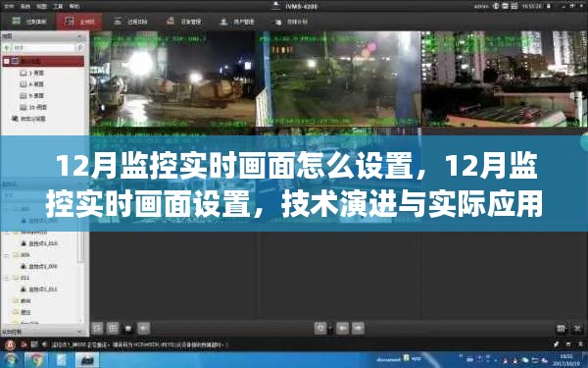Click the red alarm warning icon in status bar
The height and width of the screenshot is (368, 588).
[x=10, y=344]
